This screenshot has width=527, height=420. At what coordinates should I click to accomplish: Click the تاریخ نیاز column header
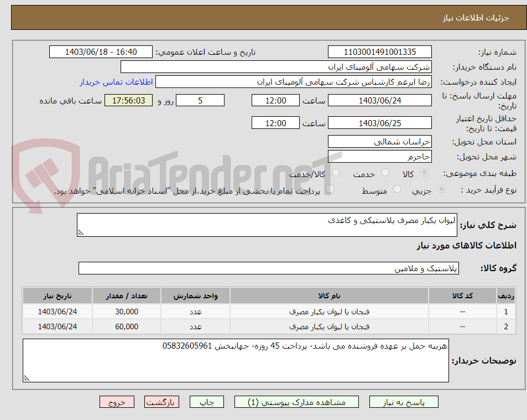[58, 296]
